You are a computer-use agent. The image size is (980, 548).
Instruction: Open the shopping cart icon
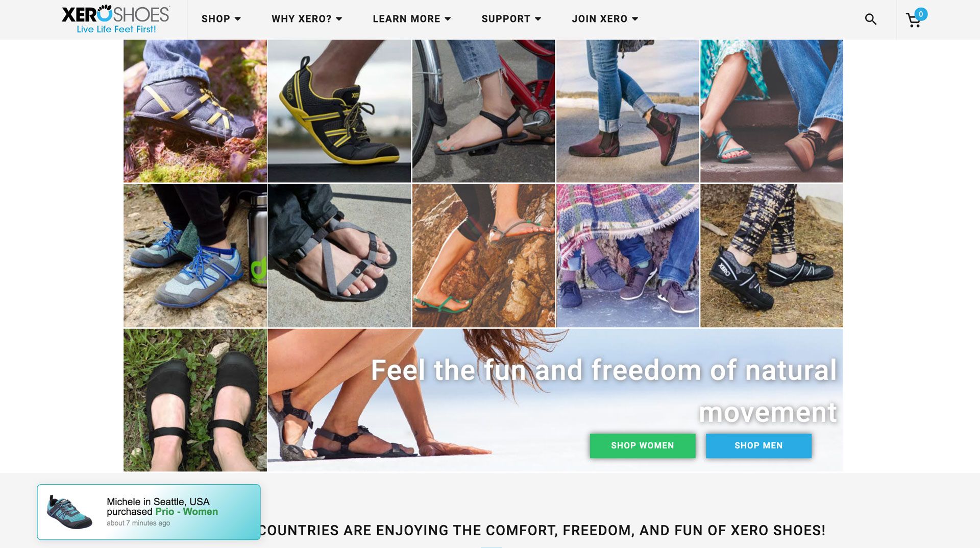(913, 20)
